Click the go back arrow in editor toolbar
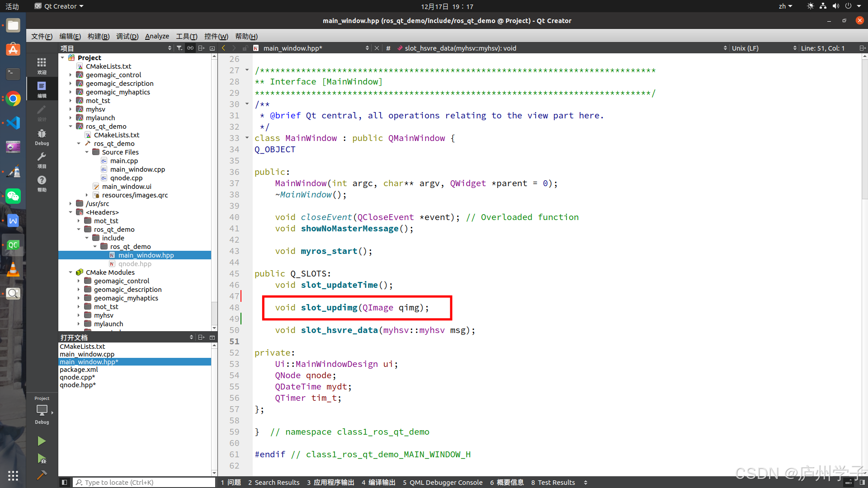The height and width of the screenshot is (488, 868). coord(223,48)
